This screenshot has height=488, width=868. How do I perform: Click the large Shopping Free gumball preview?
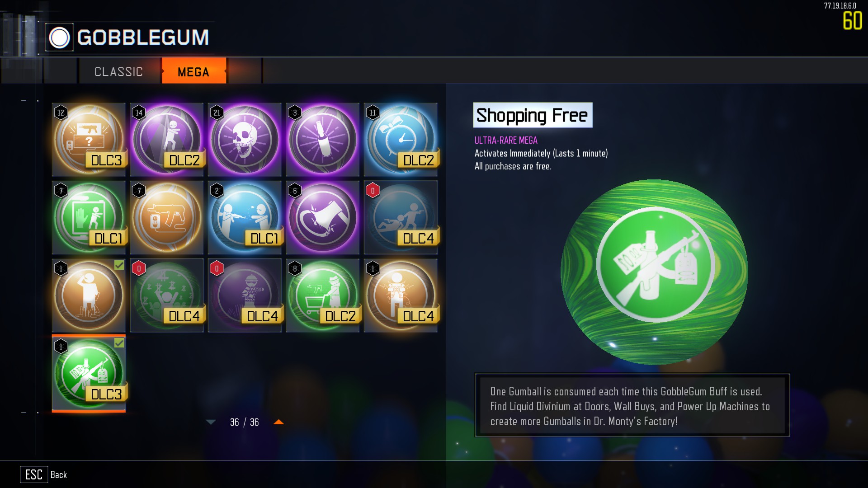654,272
